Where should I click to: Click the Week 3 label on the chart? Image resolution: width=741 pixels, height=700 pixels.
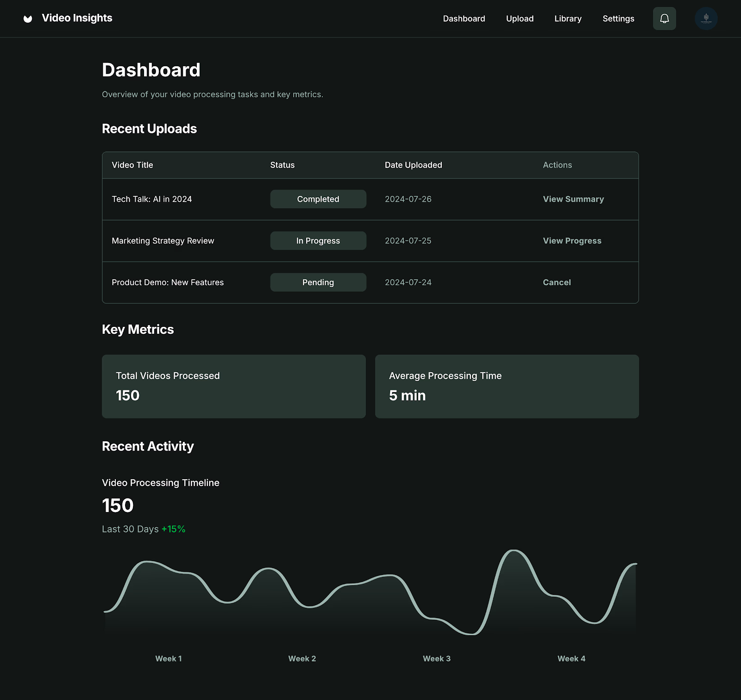tap(436, 658)
